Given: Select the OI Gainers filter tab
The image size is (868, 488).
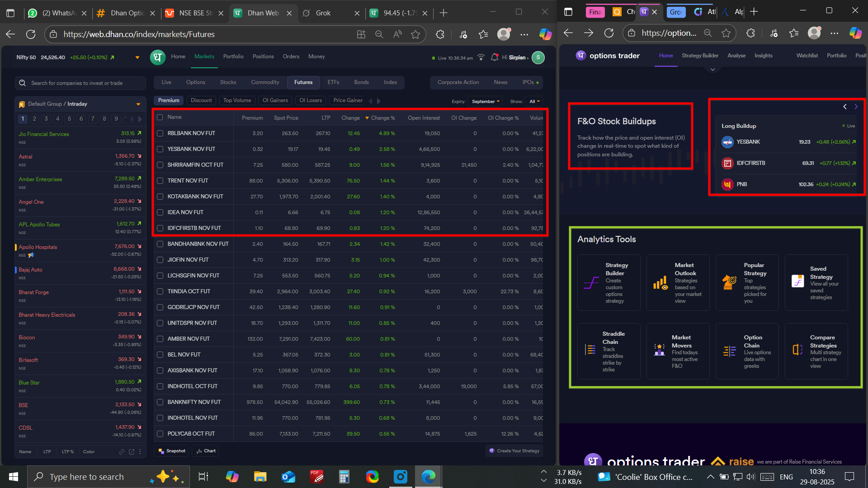Looking at the screenshot, I should point(275,100).
